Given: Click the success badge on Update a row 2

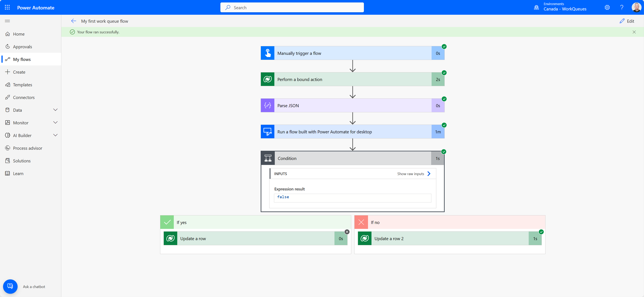Looking at the screenshot, I should 541,232.
